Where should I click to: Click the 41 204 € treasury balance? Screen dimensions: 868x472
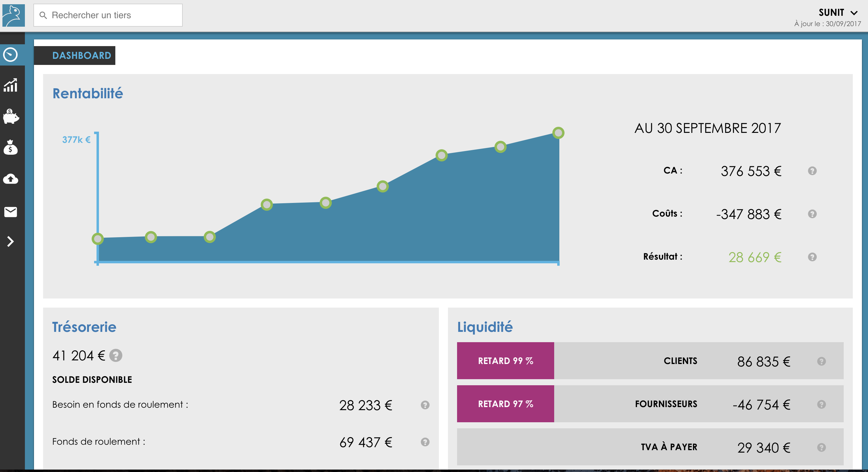79,356
